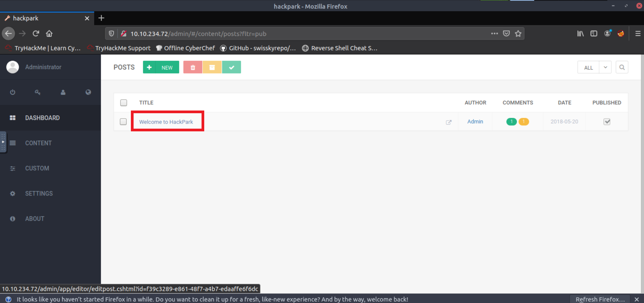Click the Firefox extension icon in toolbar
Image resolution: width=644 pixels, height=303 pixels.
point(621,34)
